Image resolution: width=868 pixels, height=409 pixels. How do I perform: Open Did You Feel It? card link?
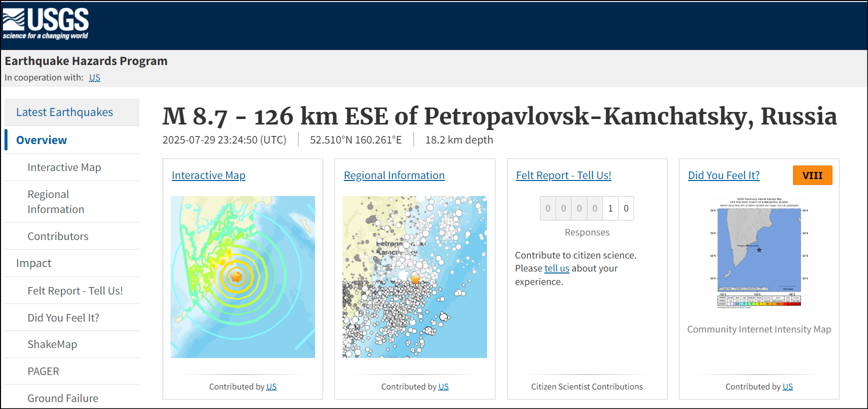pos(723,175)
